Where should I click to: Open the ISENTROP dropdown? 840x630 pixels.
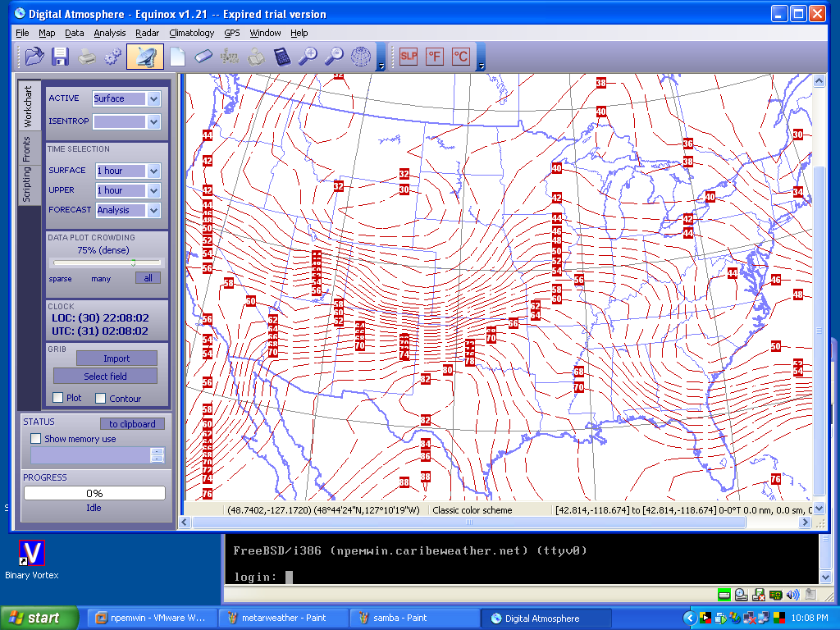pyautogui.click(x=153, y=121)
